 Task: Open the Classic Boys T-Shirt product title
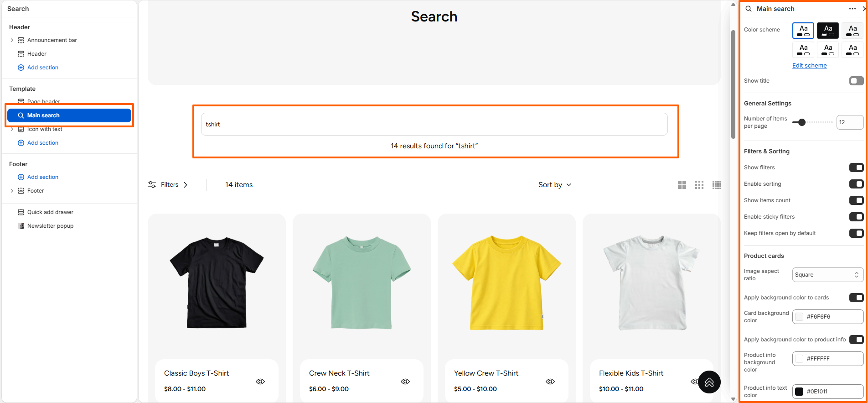[196, 373]
